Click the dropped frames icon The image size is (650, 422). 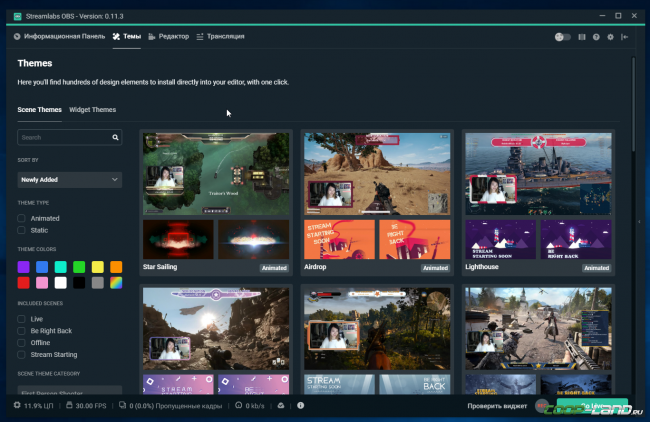[x=122, y=405]
